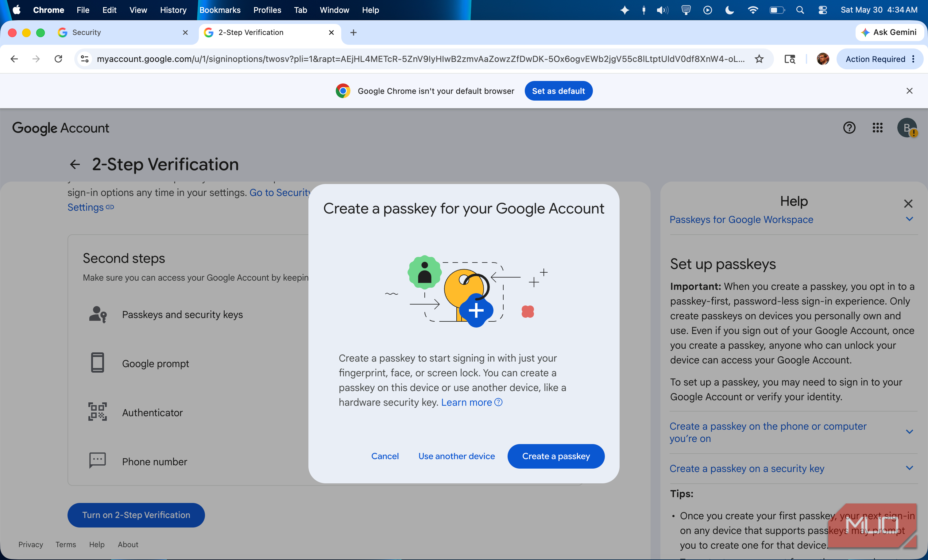Cancel the passkey dialog

[x=385, y=456]
